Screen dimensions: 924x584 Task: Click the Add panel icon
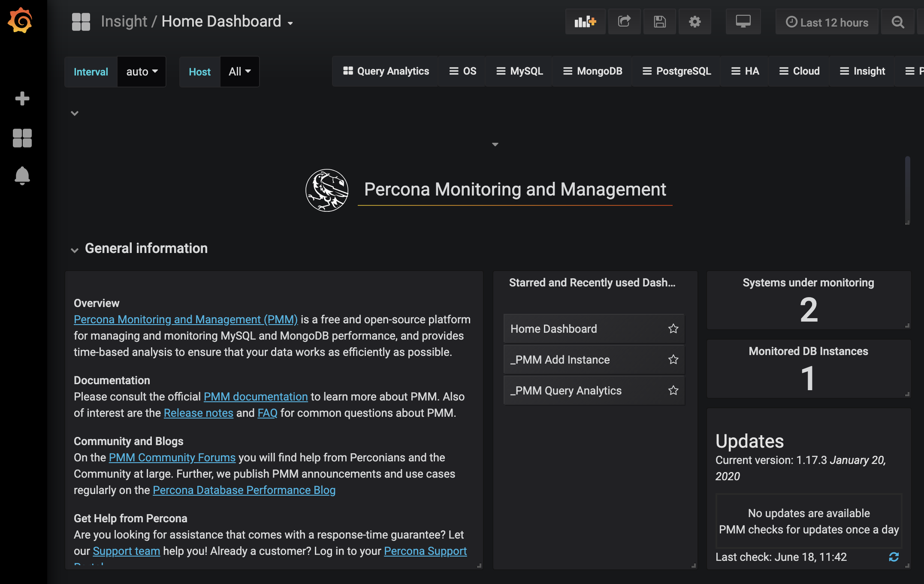pos(585,22)
